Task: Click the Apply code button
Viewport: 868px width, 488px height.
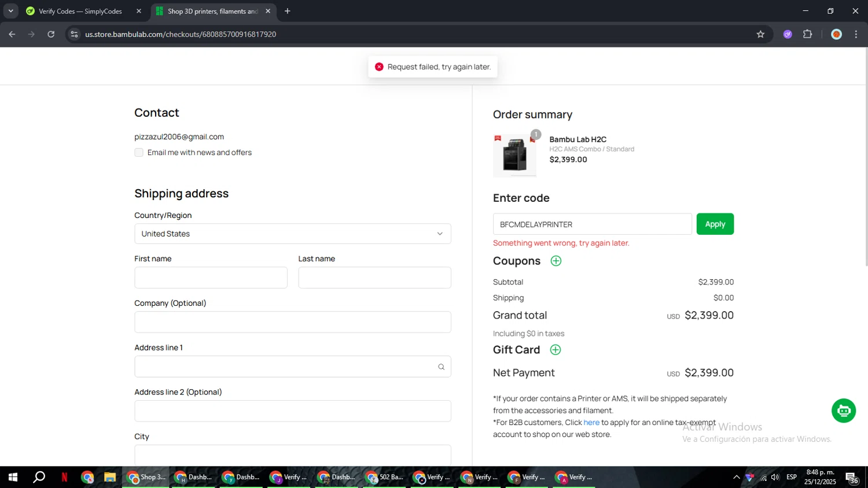Action: coord(715,224)
